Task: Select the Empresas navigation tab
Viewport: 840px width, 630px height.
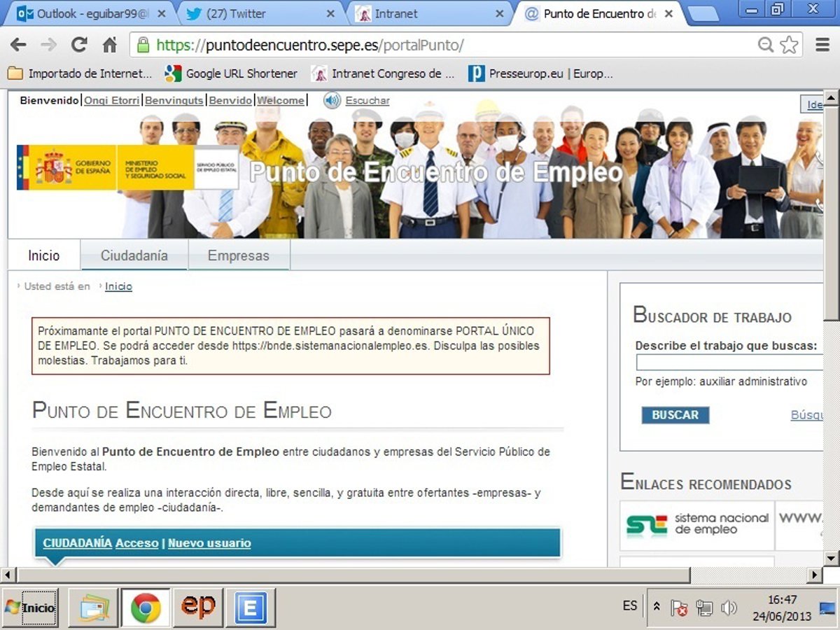Action: (238, 255)
